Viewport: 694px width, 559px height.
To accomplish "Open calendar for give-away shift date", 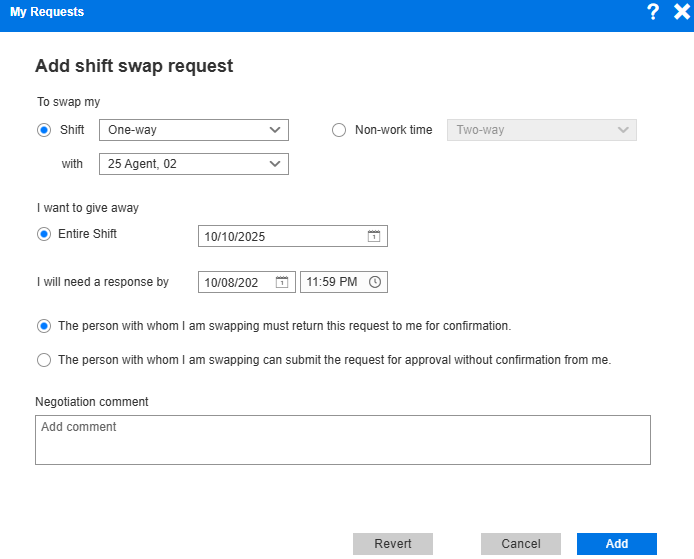I will [374, 236].
